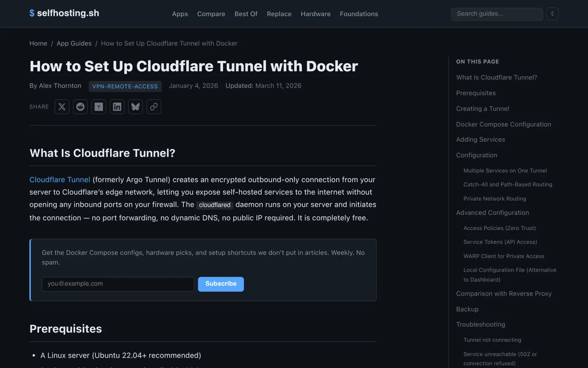Jump to What Is Cloudflare Tunnel? section
Viewport: 588px width, 368px height.
[496, 78]
